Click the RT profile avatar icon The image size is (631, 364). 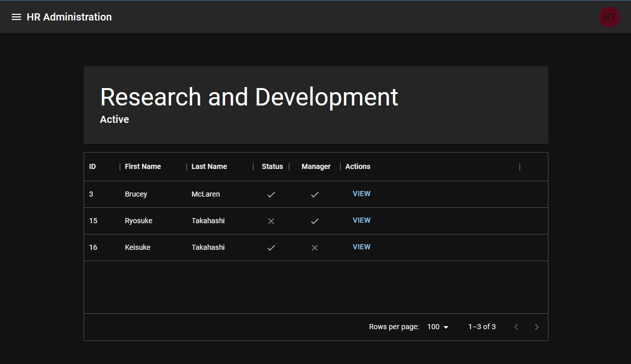coord(609,16)
